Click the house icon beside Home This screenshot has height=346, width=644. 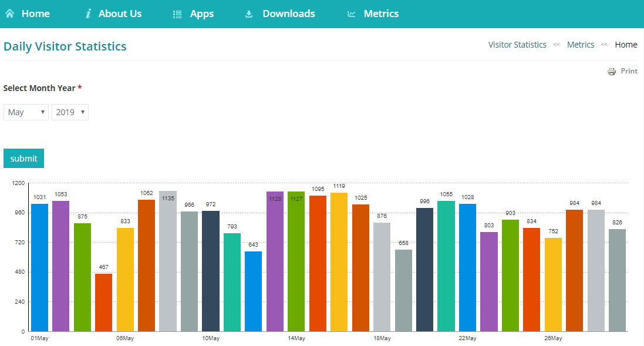[9, 13]
